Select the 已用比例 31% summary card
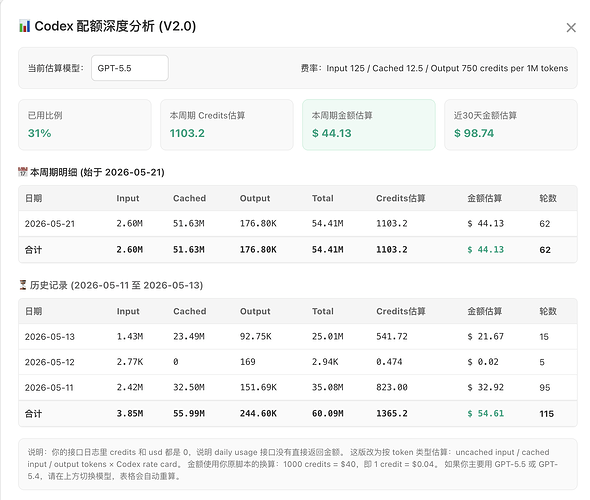This screenshot has height=500, width=590. coord(85,125)
